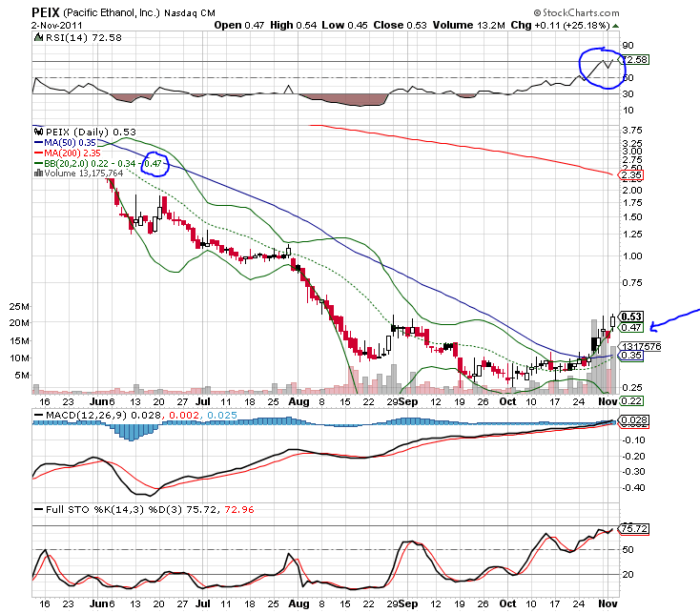Click the "(Pacific Ethanol, Inc.)" company name

point(112,12)
